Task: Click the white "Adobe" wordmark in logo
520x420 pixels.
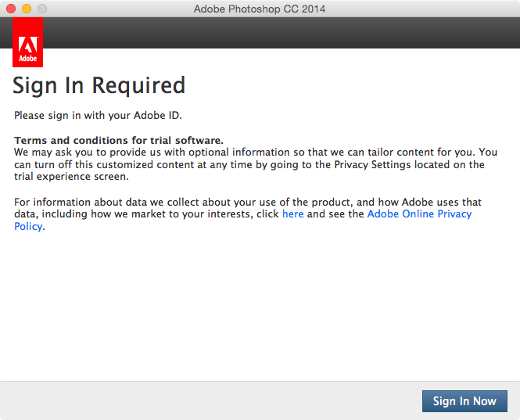Action: pyautogui.click(x=28, y=59)
